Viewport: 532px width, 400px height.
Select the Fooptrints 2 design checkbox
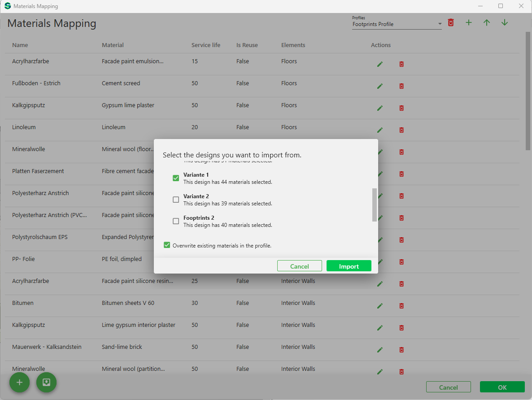click(x=176, y=221)
